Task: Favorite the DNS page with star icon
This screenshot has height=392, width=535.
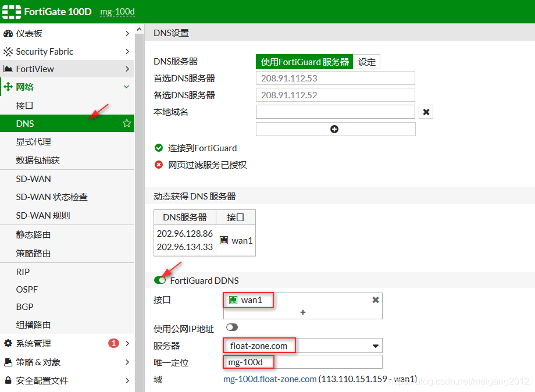Action: [x=127, y=123]
